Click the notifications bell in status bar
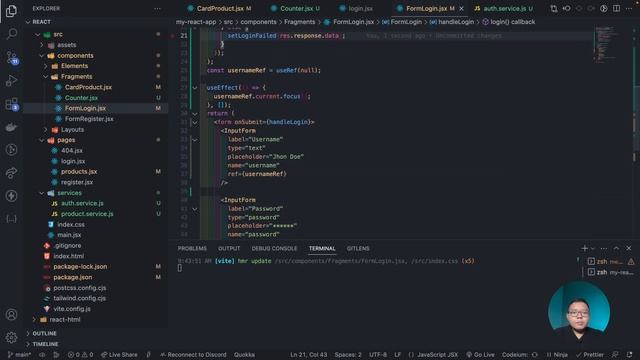The width and height of the screenshot is (640, 360). (630, 355)
